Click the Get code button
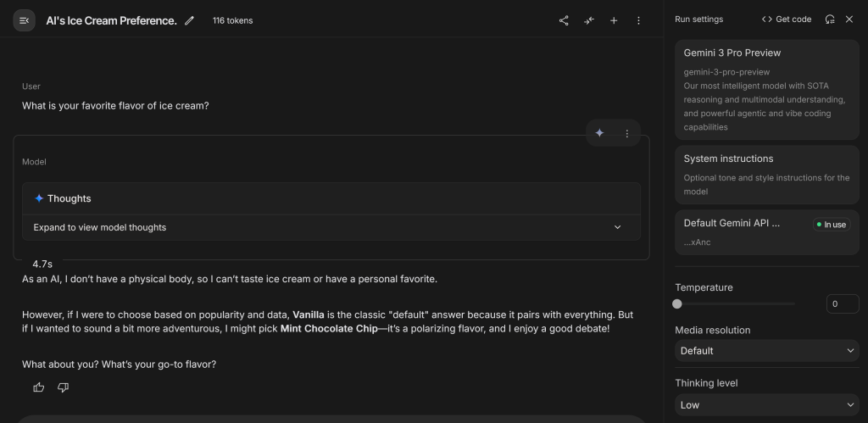This screenshot has width=868, height=423. [x=787, y=19]
